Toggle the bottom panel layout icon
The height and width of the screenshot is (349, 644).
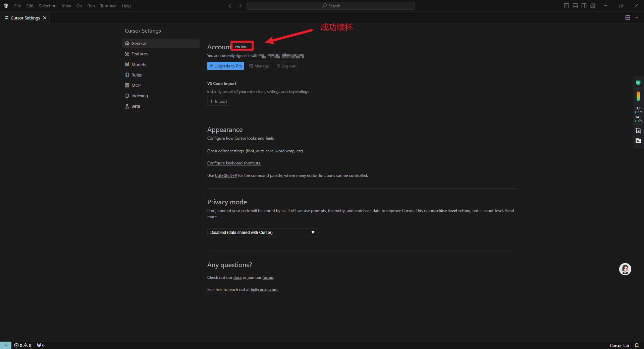(575, 6)
